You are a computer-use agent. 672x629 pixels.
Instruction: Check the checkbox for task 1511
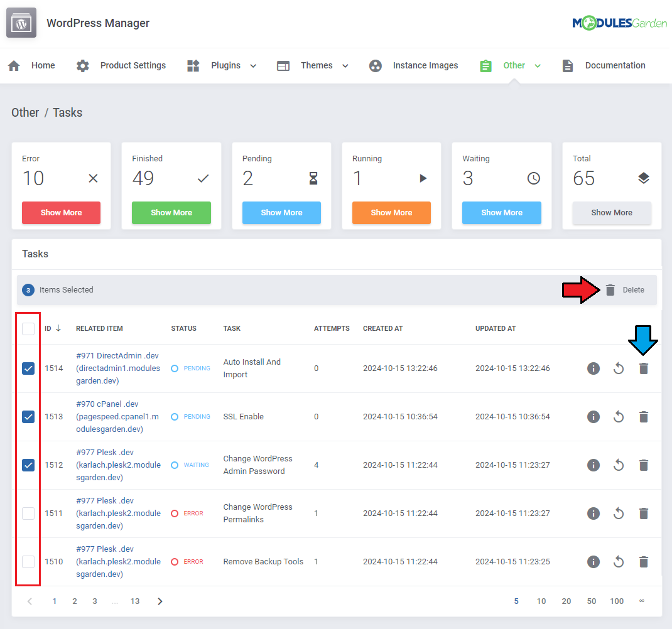pos(28,513)
